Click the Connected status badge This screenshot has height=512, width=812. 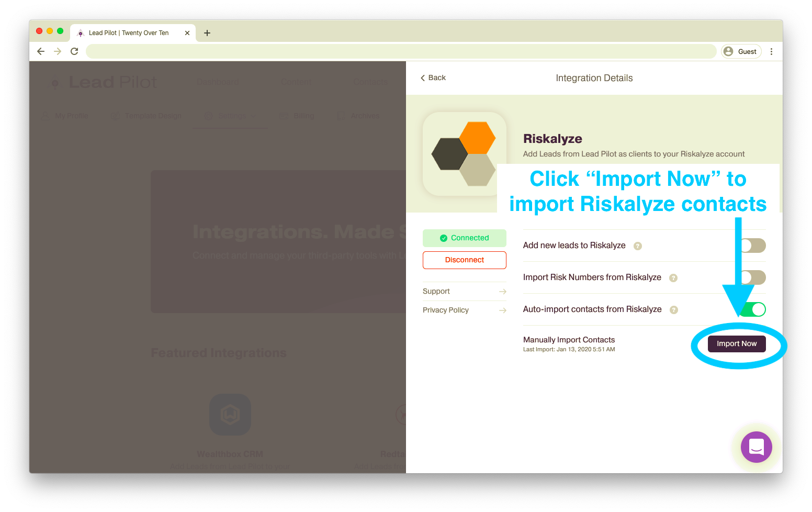pos(465,238)
